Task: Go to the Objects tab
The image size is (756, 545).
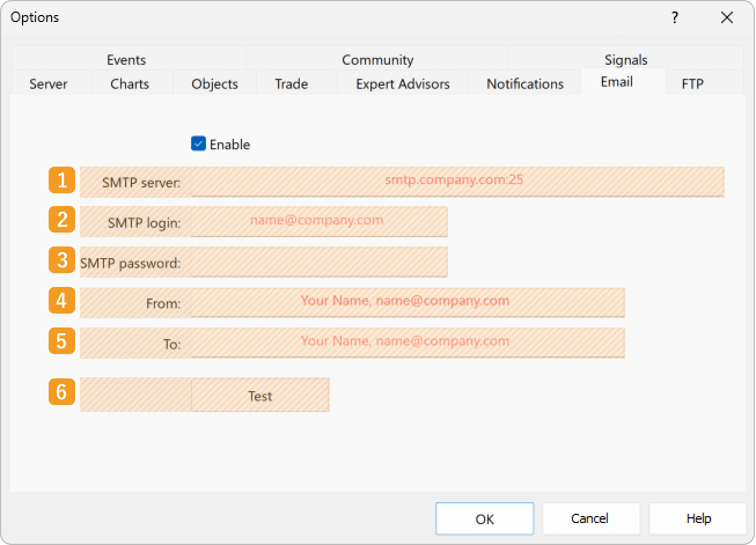Action: 215,84
